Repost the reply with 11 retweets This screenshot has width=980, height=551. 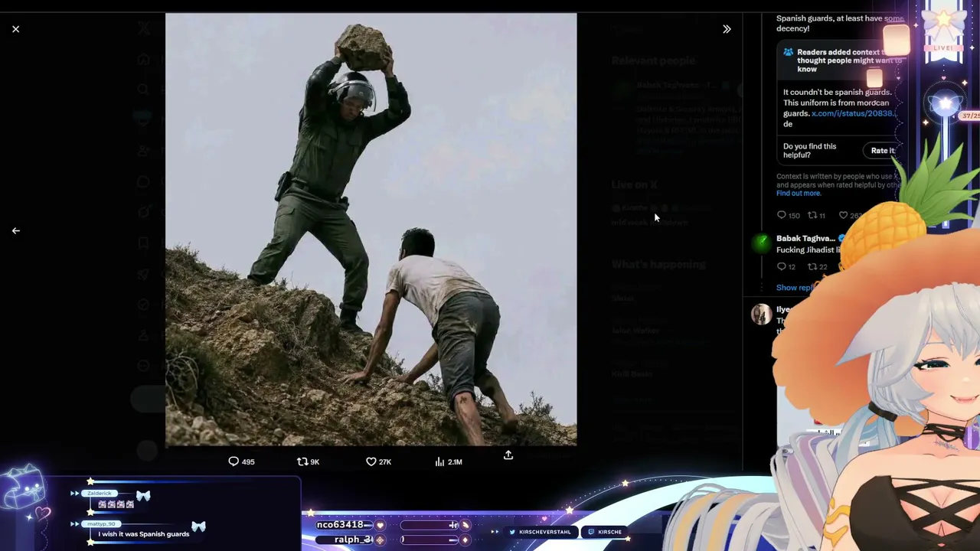tap(812, 216)
